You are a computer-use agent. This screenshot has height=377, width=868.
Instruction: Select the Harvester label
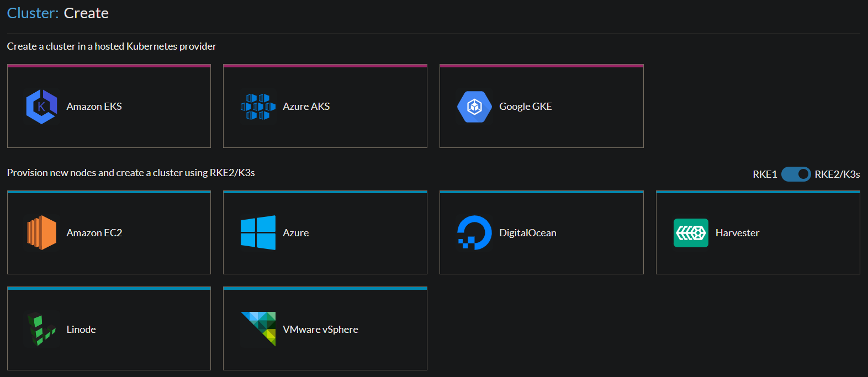737,233
